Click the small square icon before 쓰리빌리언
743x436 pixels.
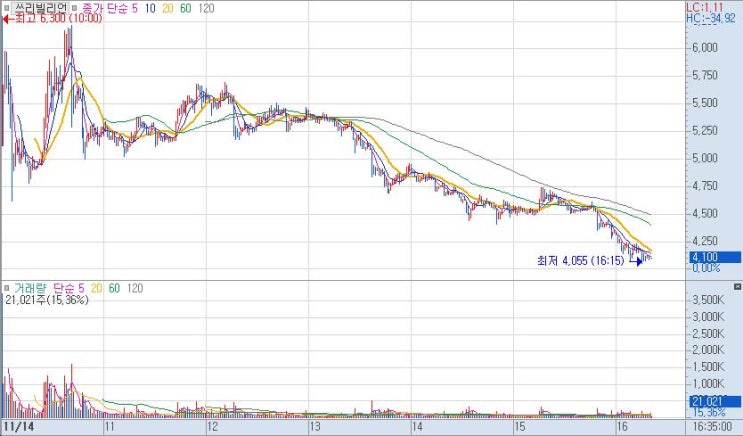(7, 8)
